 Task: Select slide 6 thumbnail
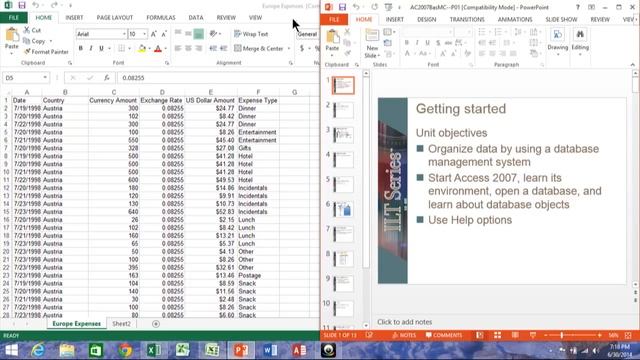click(343, 209)
